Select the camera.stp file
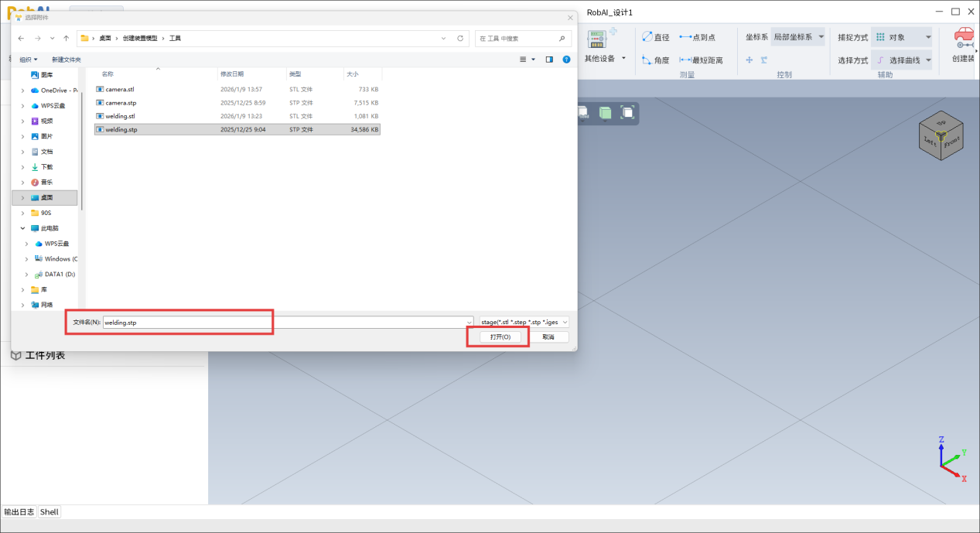Screen dimensions: 980x533 pos(237,102)
